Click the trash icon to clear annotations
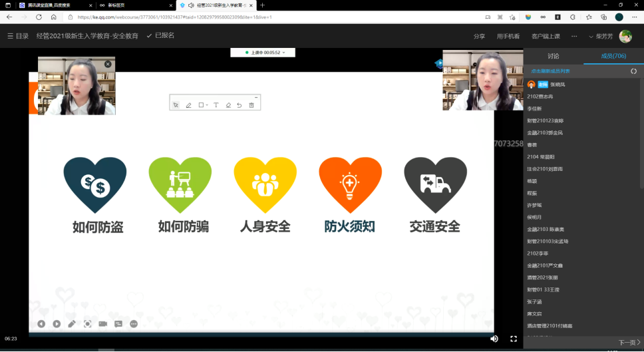 tap(251, 105)
